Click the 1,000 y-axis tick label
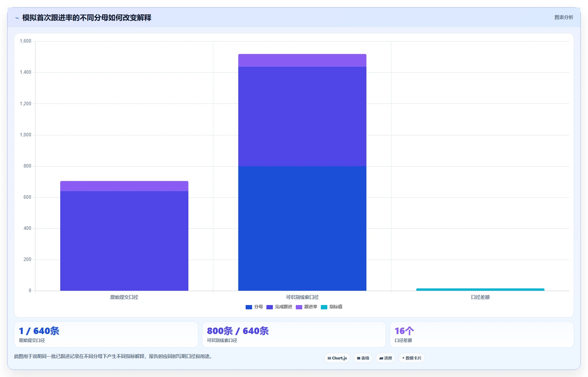Screen dimensions: 588x377 point(25,135)
